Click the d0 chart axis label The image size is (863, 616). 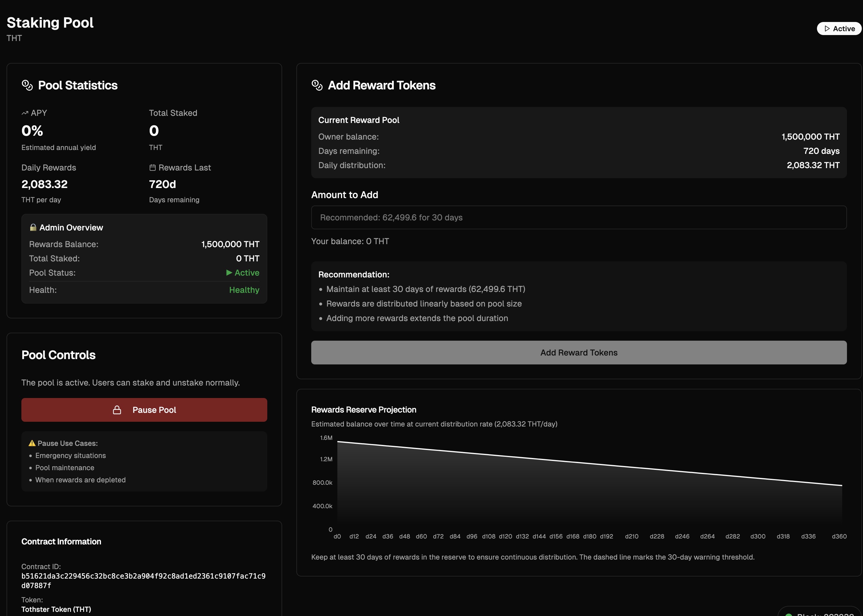(x=337, y=536)
